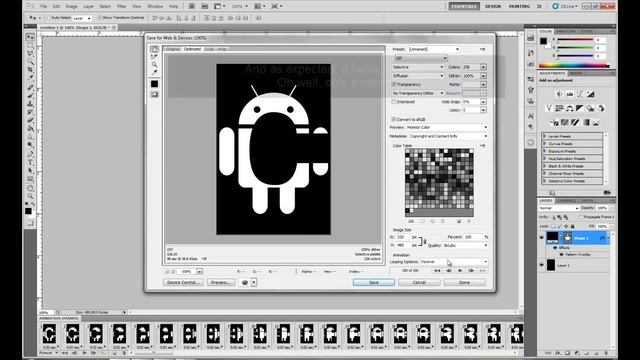The width and height of the screenshot is (640, 360).
Task: Open Looping Options Forever dropdown
Action: (453, 262)
